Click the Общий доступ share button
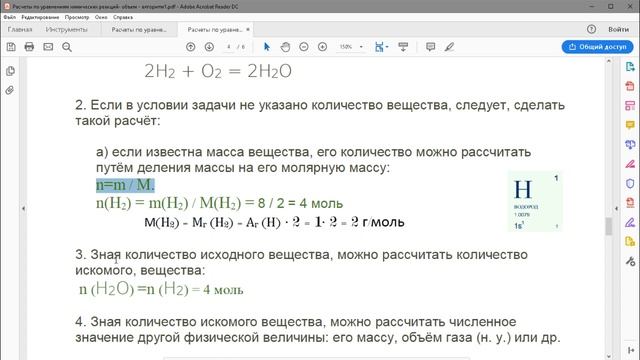640x360 pixels. point(598,47)
